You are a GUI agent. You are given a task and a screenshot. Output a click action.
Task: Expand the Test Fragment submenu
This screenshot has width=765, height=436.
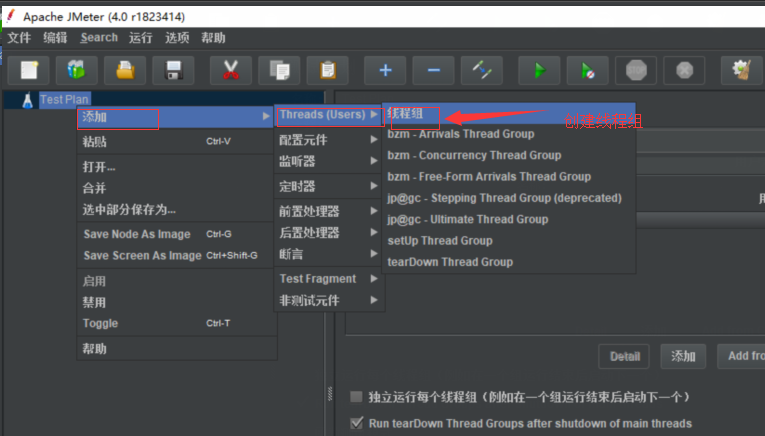[329, 279]
